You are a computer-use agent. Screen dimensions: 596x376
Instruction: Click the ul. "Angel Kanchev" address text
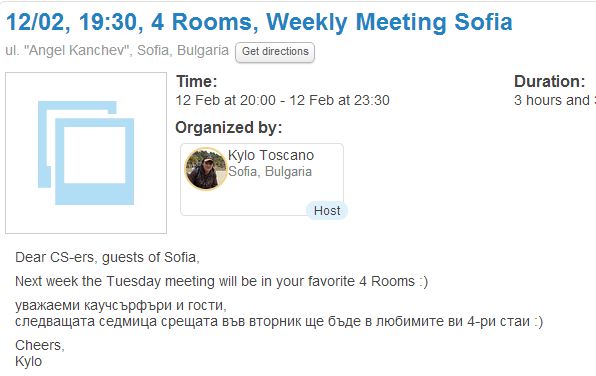tap(117, 50)
